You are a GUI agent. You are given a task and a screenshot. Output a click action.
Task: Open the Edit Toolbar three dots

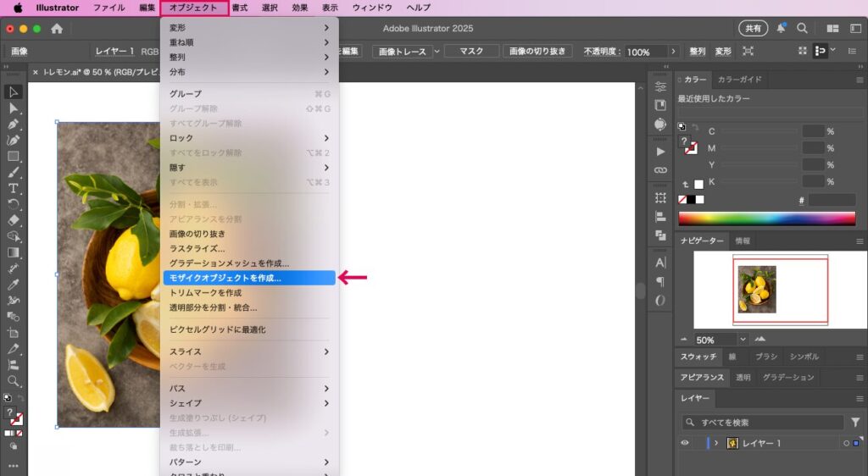coord(14,466)
